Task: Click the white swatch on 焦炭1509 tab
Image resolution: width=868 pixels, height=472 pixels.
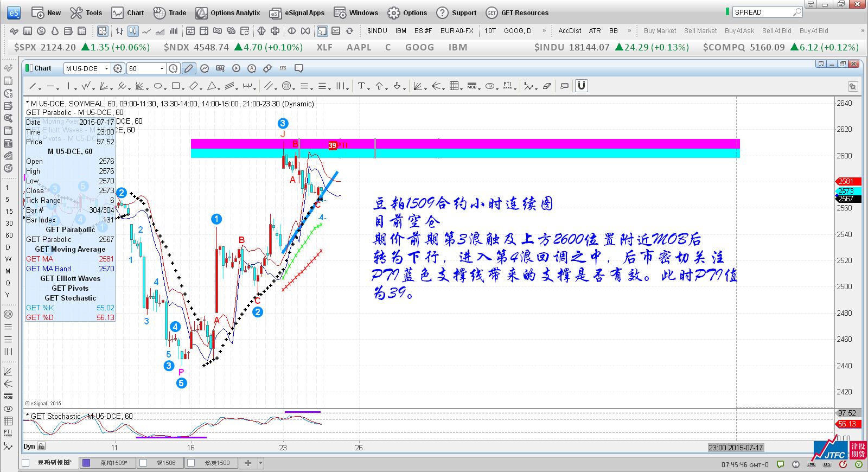Action: (x=191, y=463)
